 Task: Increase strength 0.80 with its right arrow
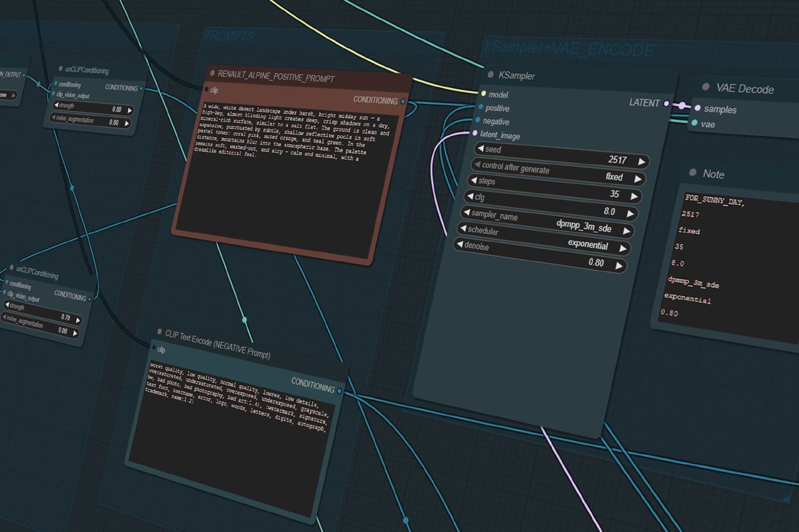(129, 110)
